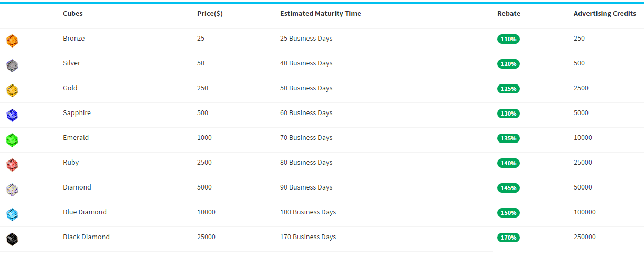Click the 110% rebate badge
Viewport: 644px width, 255px height.
tap(508, 39)
